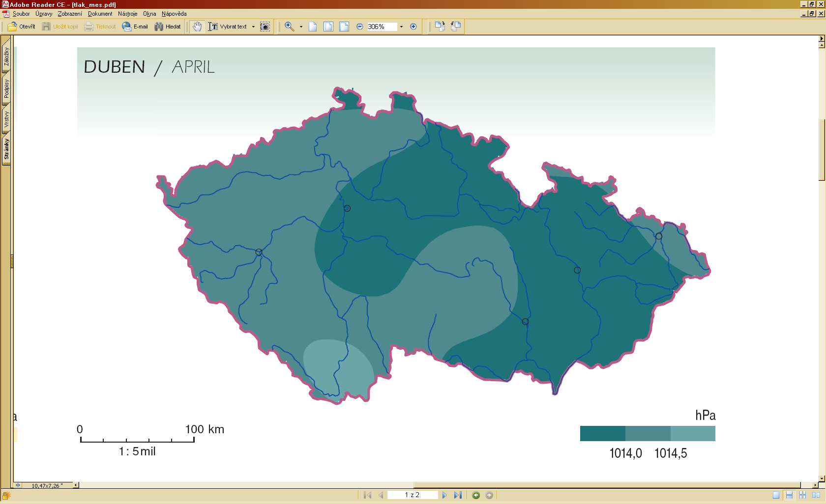The height and width of the screenshot is (504, 826).
Task: Open a file with the Otevřít button
Action: tap(22, 27)
